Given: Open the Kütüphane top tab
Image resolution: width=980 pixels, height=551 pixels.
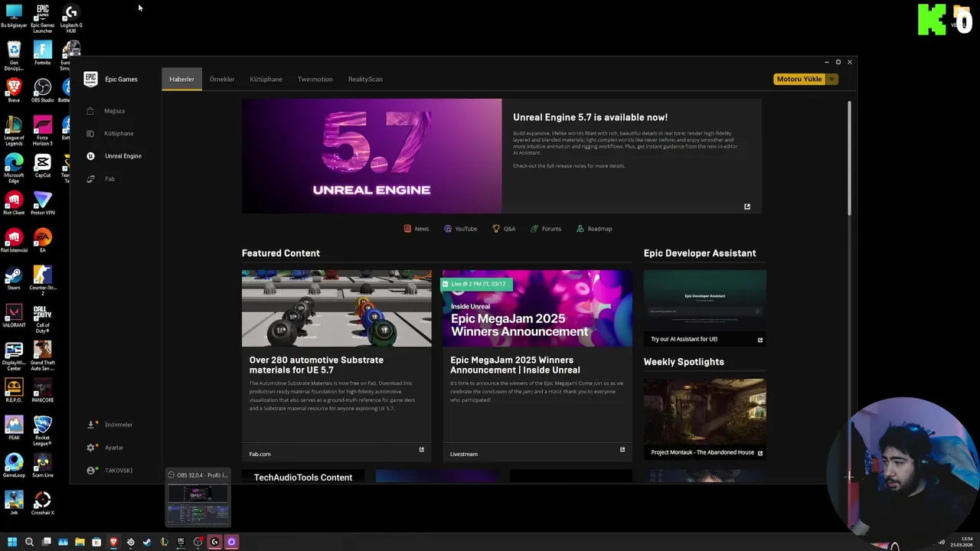Looking at the screenshot, I should 266,80.
